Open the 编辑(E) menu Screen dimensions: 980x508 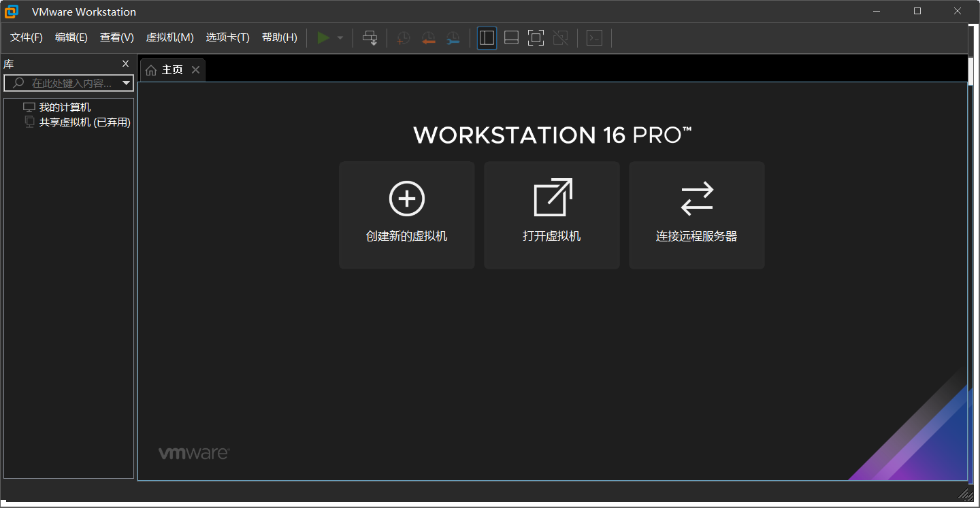[71, 37]
